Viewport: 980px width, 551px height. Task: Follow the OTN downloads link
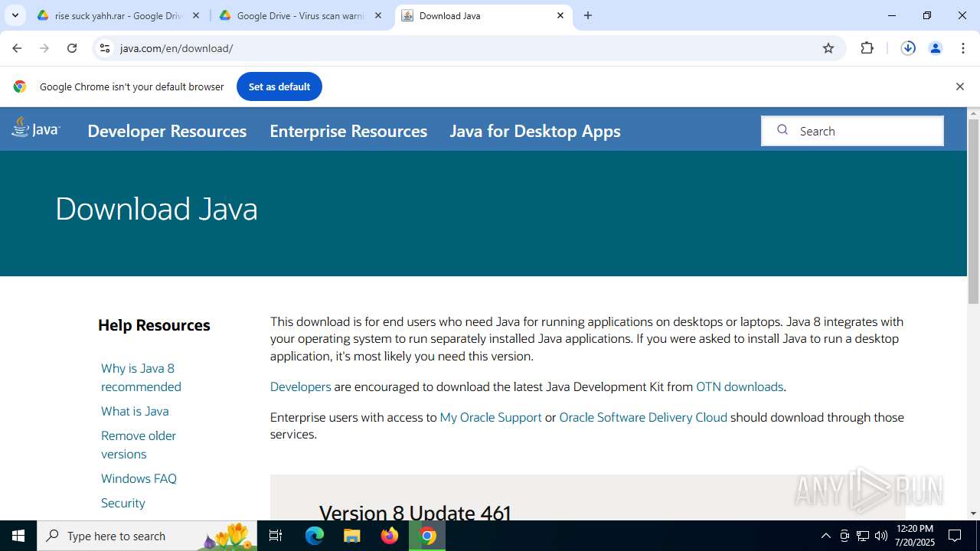coord(740,386)
